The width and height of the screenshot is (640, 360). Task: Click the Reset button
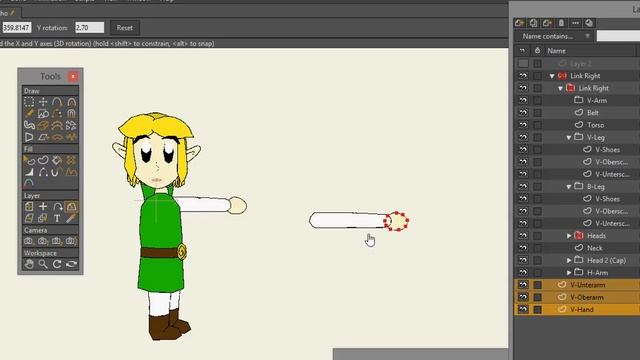pos(124,28)
